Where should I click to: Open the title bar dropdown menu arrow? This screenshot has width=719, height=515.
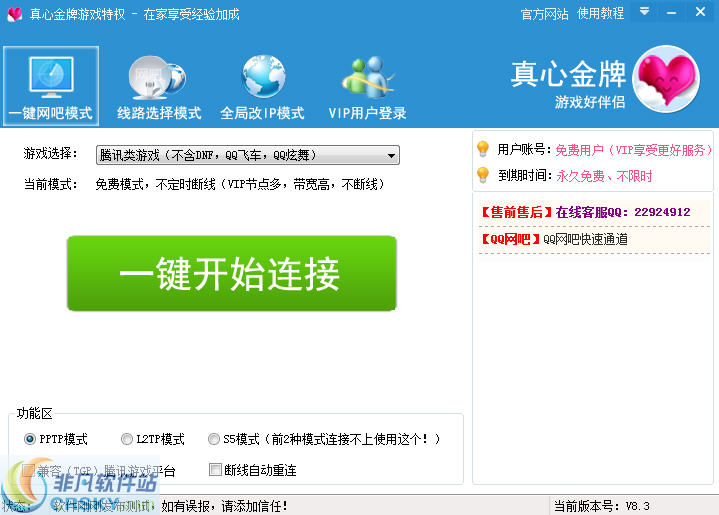tap(644, 11)
